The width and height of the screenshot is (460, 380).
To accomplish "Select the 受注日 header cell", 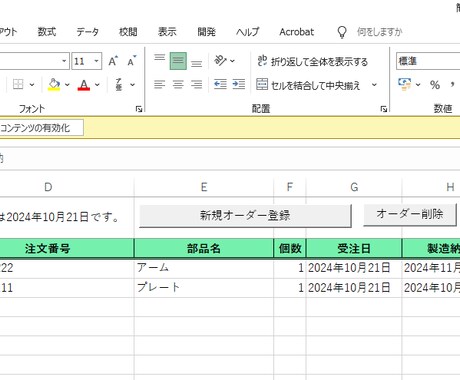I will pyautogui.click(x=354, y=248).
